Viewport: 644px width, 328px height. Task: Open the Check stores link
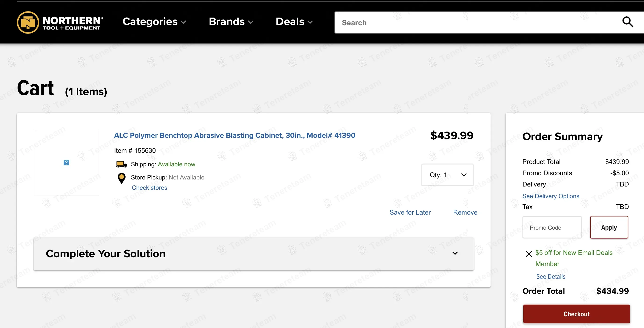149,187
